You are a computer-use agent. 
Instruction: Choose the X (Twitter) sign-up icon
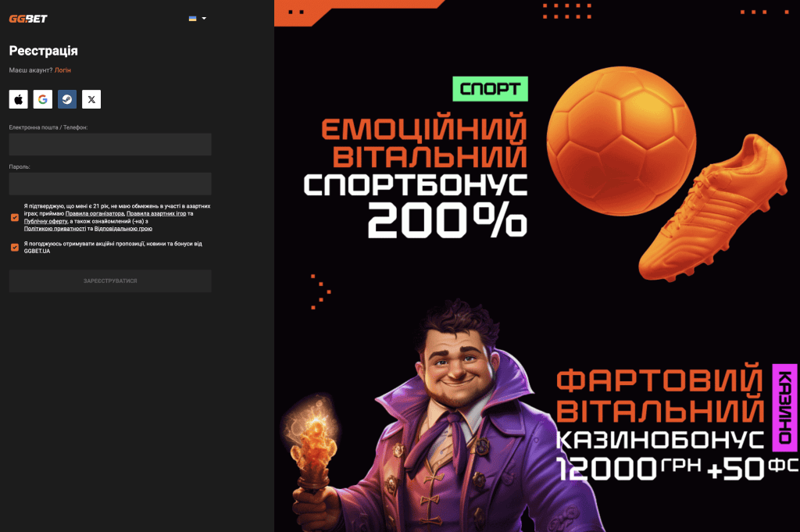click(x=91, y=99)
